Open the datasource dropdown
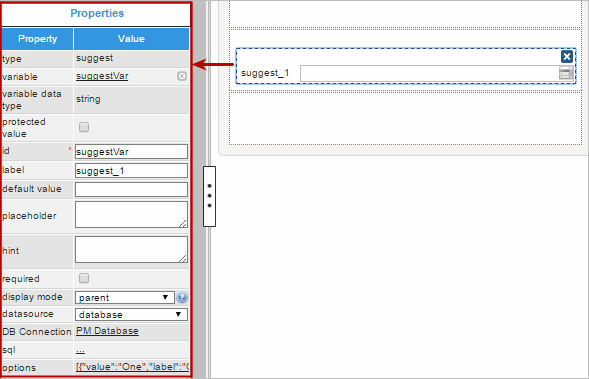The width and height of the screenshot is (589, 379). pos(131,314)
